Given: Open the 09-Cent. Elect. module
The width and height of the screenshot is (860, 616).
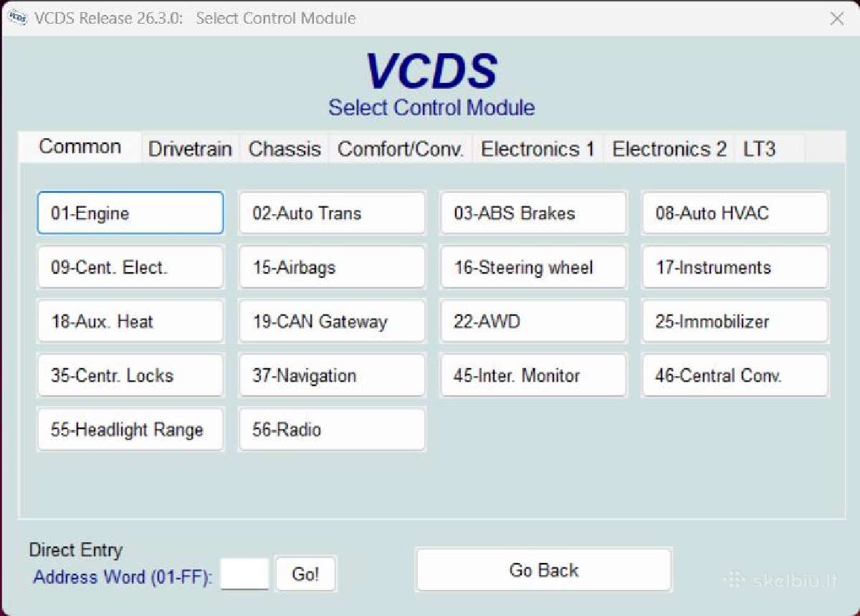Looking at the screenshot, I should [x=130, y=267].
